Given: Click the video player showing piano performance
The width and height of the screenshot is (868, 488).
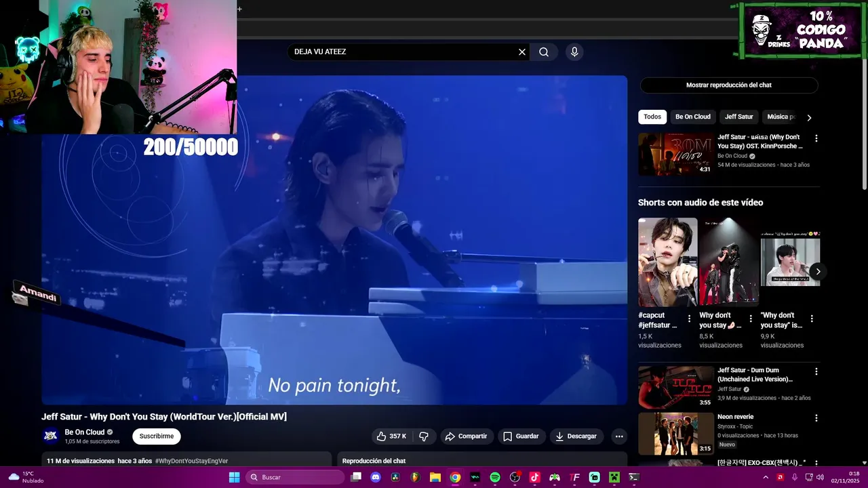Looking at the screenshot, I should pos(334,240).
